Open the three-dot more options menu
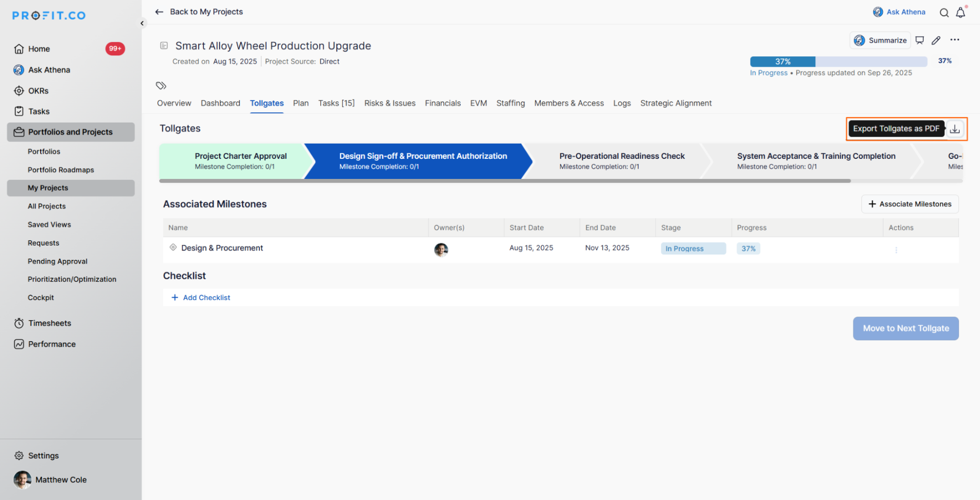Screen dimensions: 980x500 click(955, 40)
